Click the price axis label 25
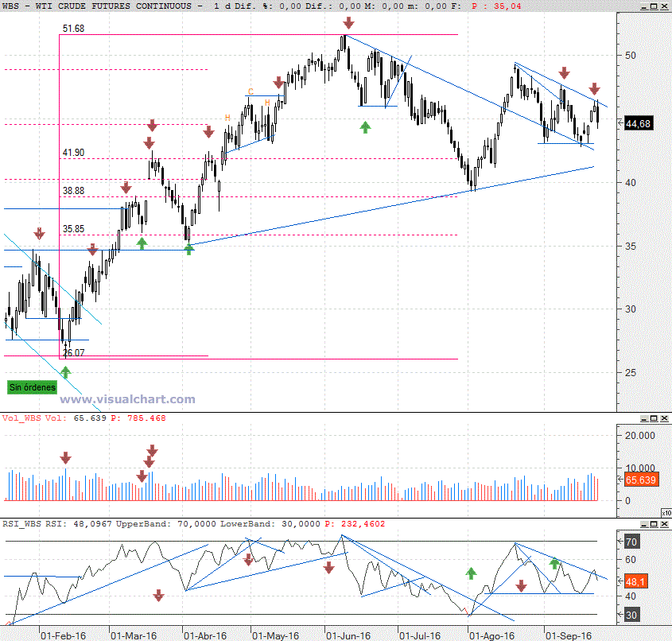The height and width of the screenshot is (641, 672). 631,372
